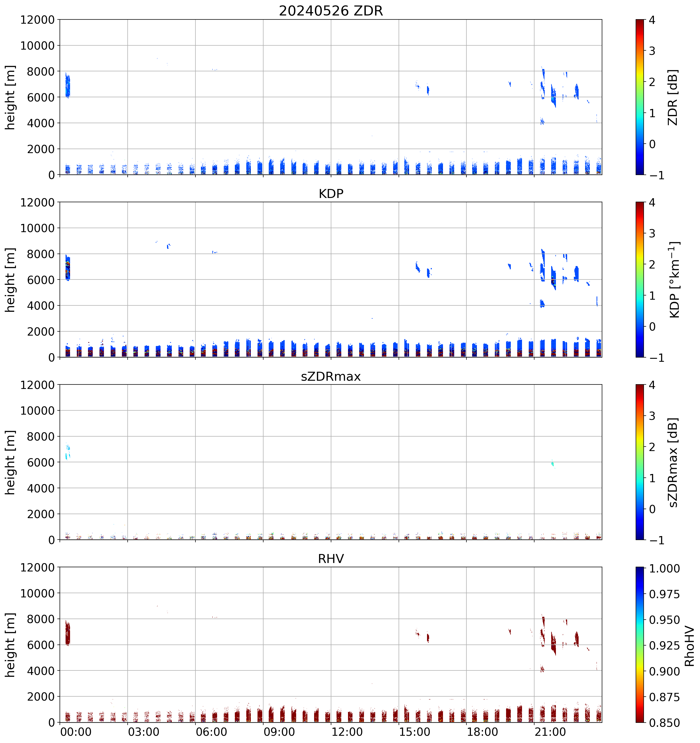This screenshot has width=700, height=743.
Task: Click the RhoHV colorbar gradient
Action: (x=640, y=645)
